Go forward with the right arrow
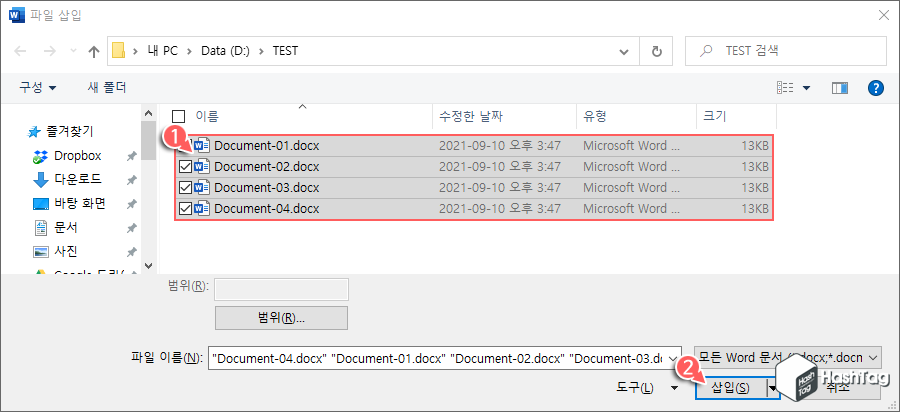The image size is (900, 412). tap(50, 51)
